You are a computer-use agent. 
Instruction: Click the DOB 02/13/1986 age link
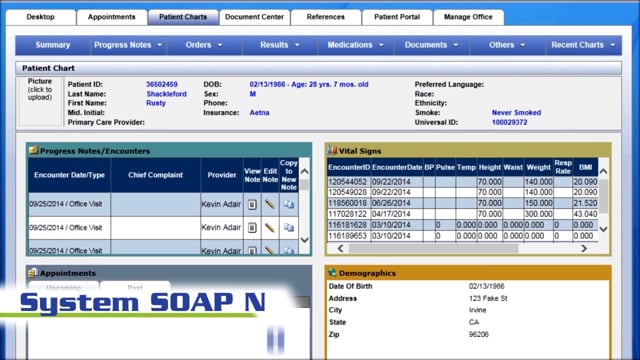tap(309, 84)
